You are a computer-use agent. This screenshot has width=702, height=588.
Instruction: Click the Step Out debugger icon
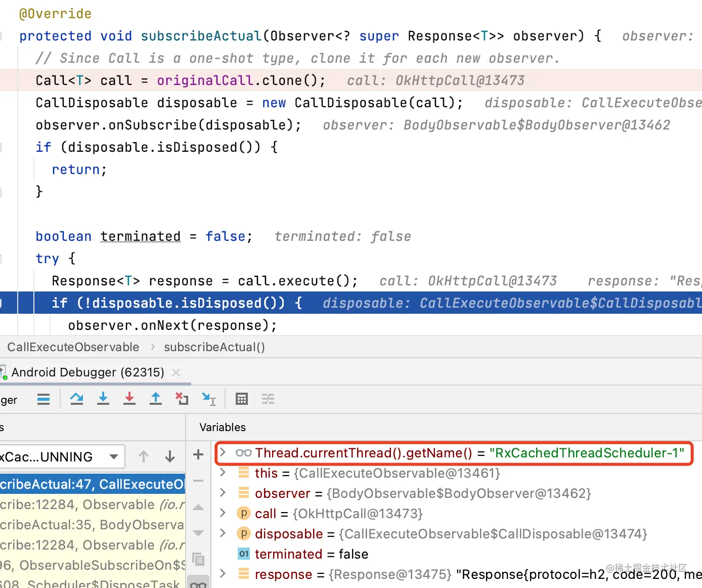tap(156, 399)
